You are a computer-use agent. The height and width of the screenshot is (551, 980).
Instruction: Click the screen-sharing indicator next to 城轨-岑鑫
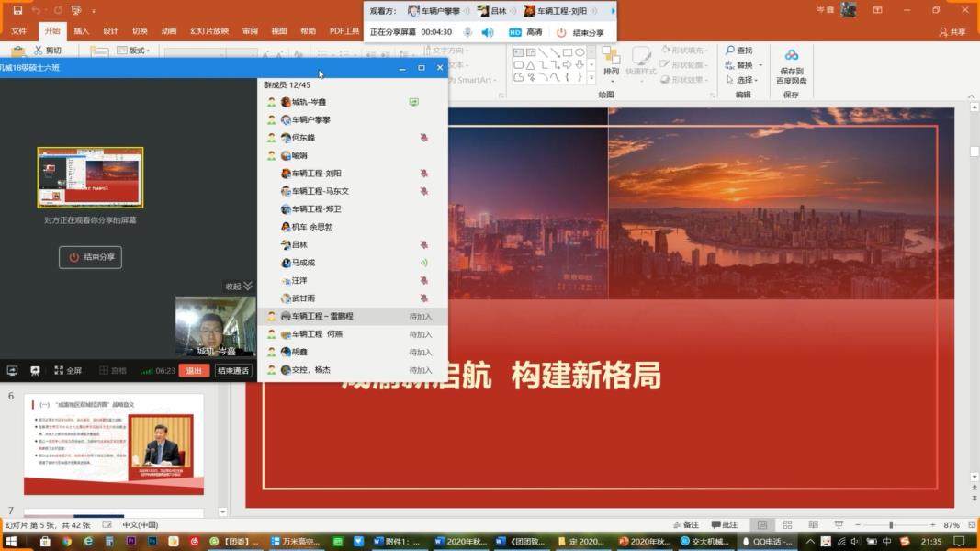(413, 102)
